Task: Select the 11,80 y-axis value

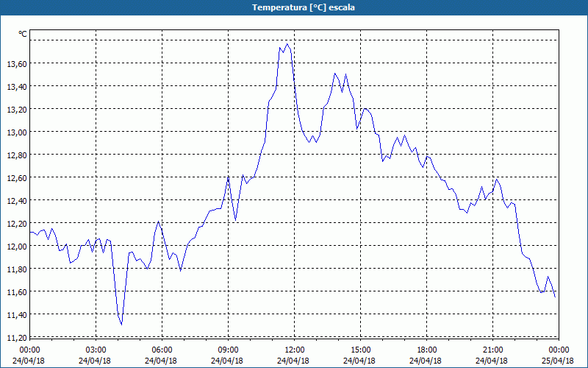Action: click(x=17, y=269)
